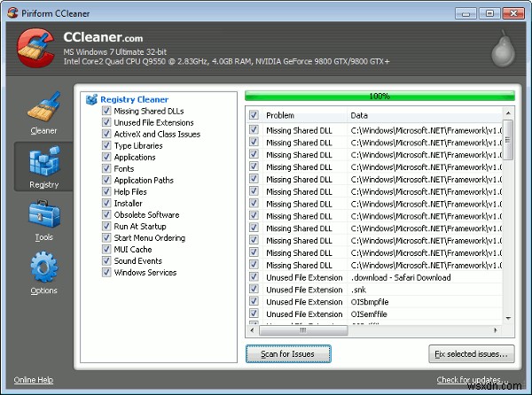The height and width of the screenshot is (395, 532).
Task: Toggle the Fonts checkbox
Action: coord(106,168)
